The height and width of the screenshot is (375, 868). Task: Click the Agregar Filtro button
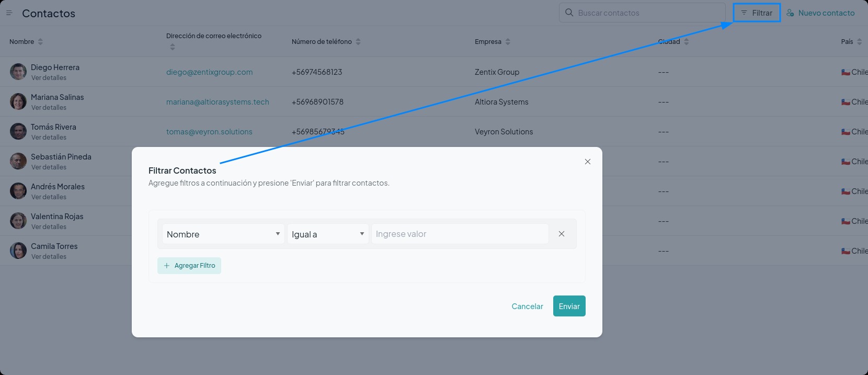pos(189,266)
